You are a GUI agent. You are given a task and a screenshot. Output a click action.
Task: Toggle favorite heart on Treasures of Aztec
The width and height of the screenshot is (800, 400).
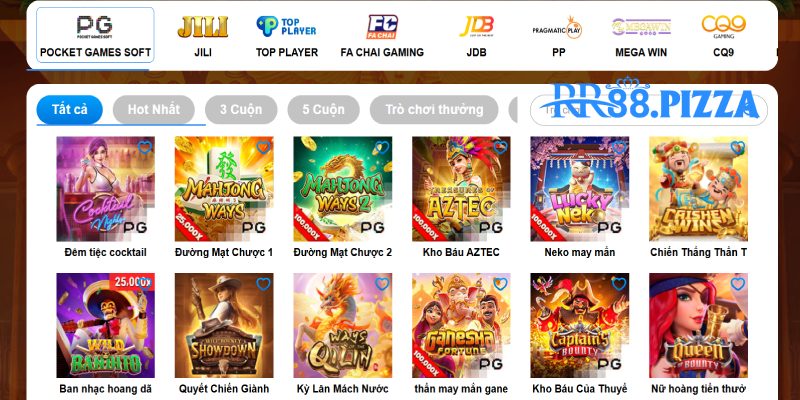pyautogui.click(x=501, y=147)
